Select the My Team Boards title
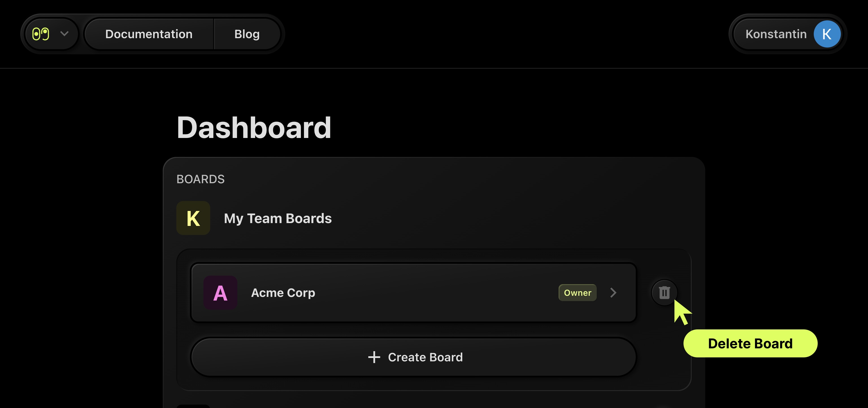This screenshot has width=868, height=408. click(278, 218)
